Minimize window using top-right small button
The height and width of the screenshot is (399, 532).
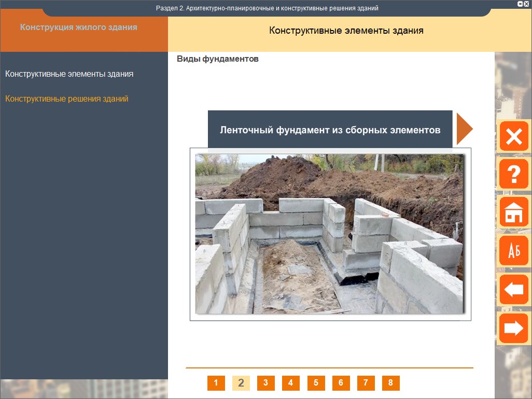coord(520,4)
